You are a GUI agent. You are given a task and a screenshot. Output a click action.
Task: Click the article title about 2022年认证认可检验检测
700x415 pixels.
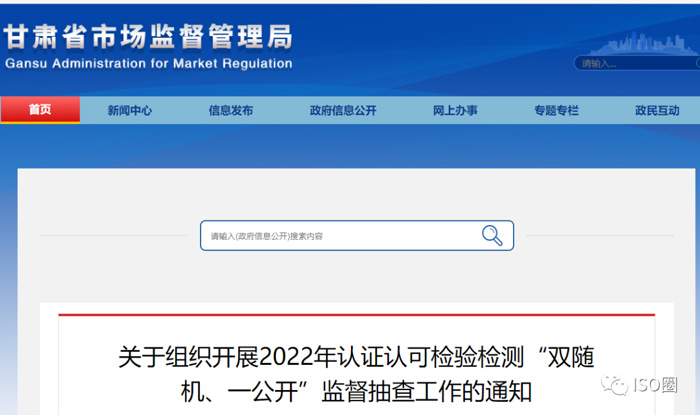point(356,374)
